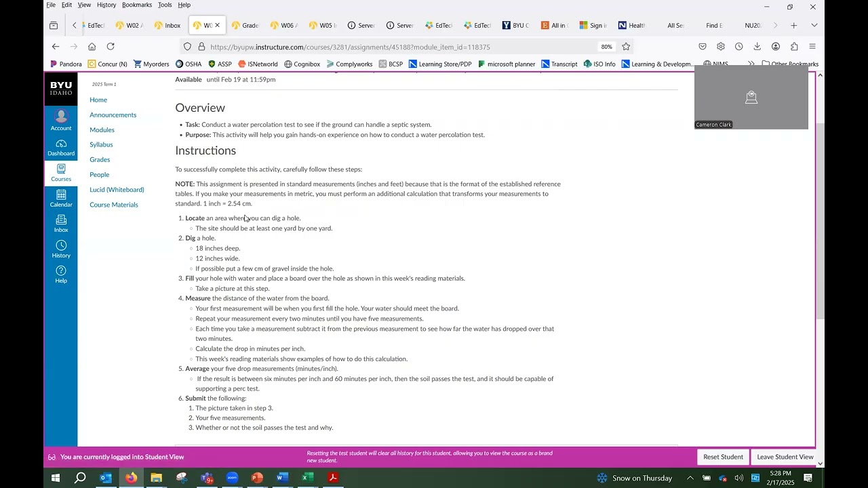Open Canvas Help from the sidebar
The width and height of the screenshot is (868, 488).
tap(61, 274)
